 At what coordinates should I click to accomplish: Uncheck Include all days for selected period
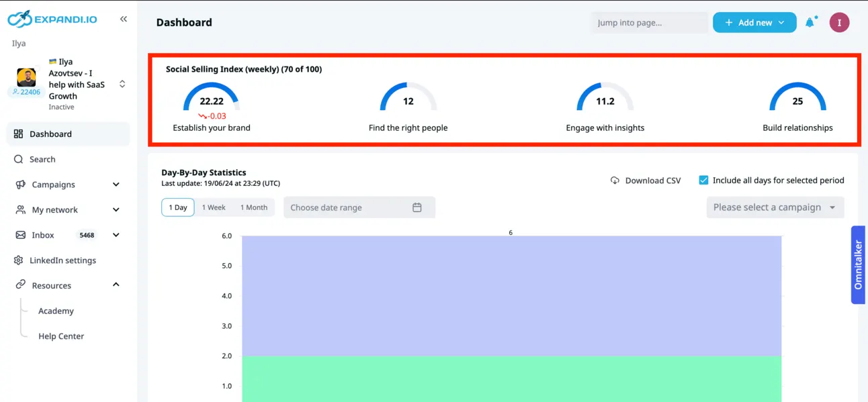(703, 180)
